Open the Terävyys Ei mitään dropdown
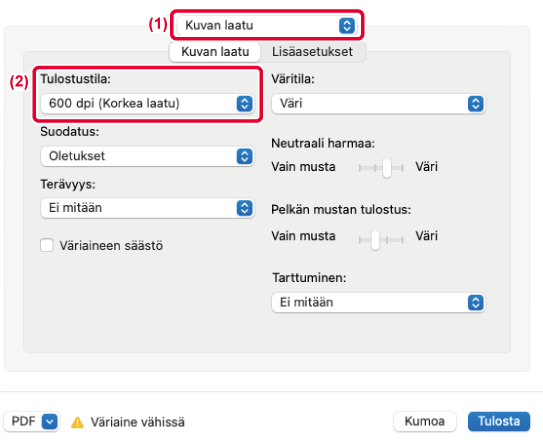This screenshot has height=444, width=543. click(148, 208)
